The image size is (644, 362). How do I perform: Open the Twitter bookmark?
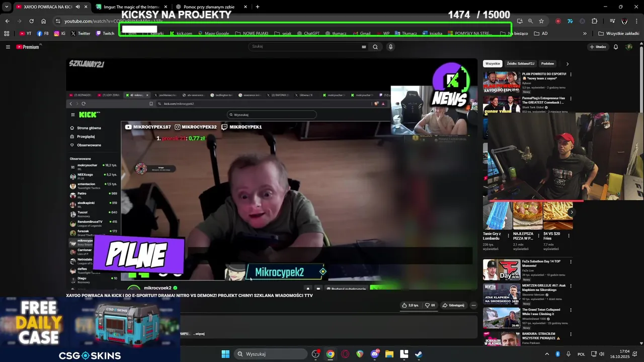pos(80,34)
